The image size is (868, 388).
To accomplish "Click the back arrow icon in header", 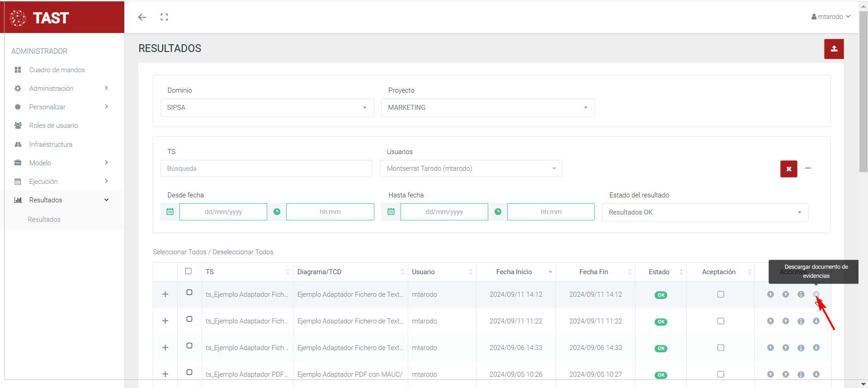I will pos(142,17).
